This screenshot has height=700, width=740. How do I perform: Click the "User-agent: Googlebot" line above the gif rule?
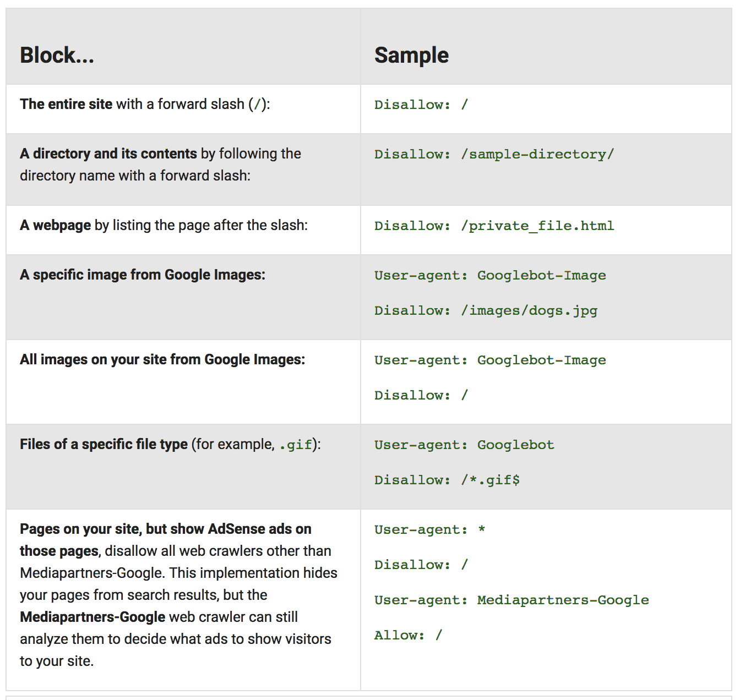(x=464, y=445)
